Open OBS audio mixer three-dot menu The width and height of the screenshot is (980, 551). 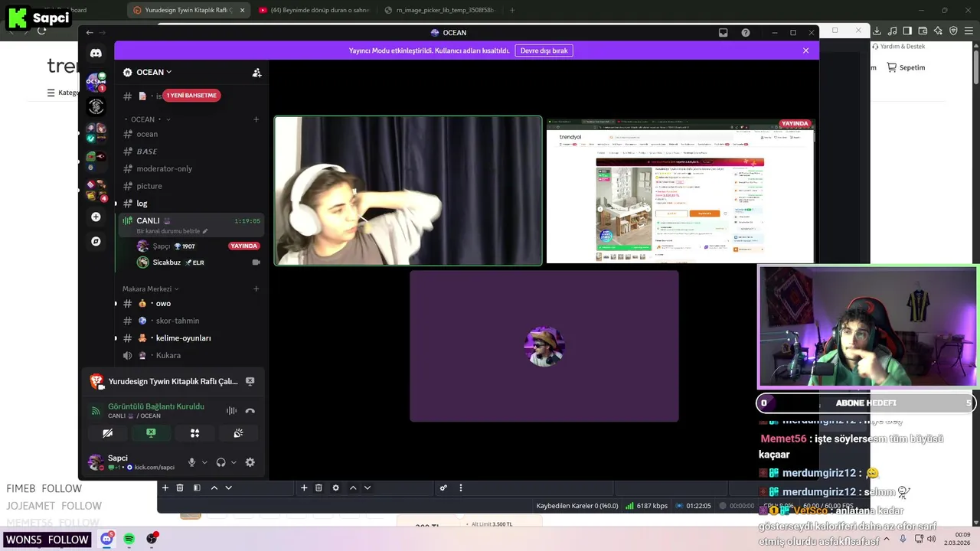(x=460, y=487)
